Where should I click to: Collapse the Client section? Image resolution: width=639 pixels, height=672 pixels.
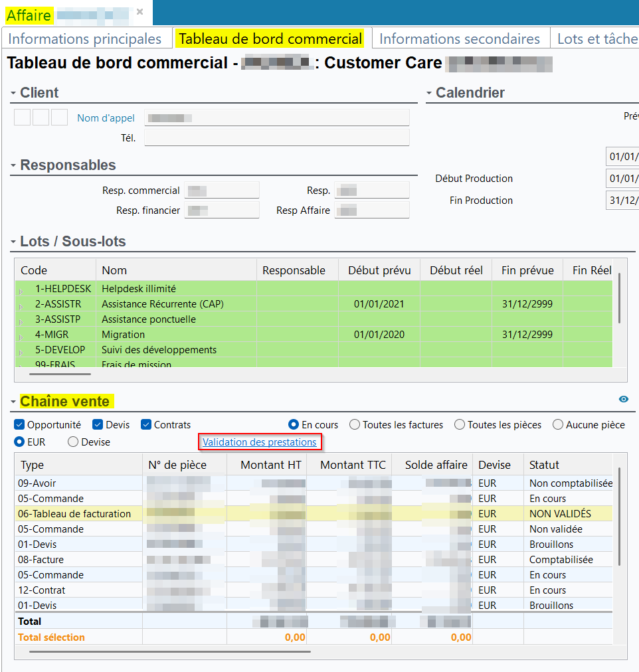tap(13, 93)
